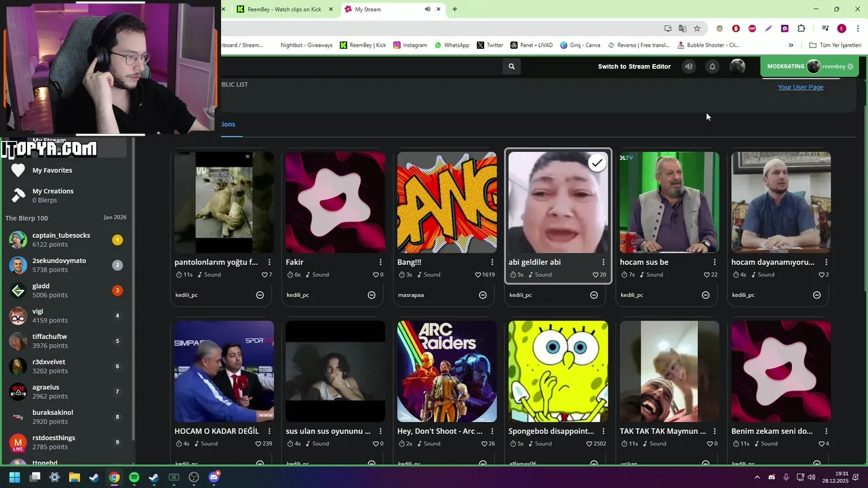
Task: Open the AdBlock Plus ABP extension
Action: point(752,28)
